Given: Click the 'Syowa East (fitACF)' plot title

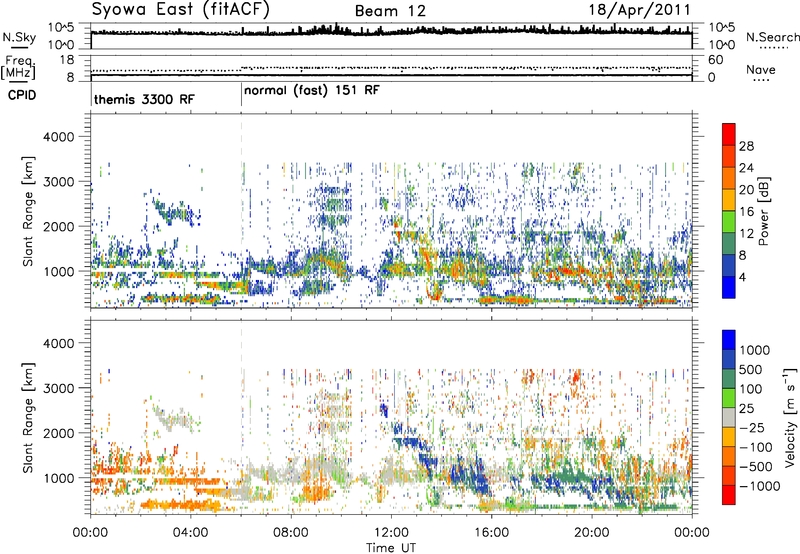Looking at the screenshot, I should (180, 9).
